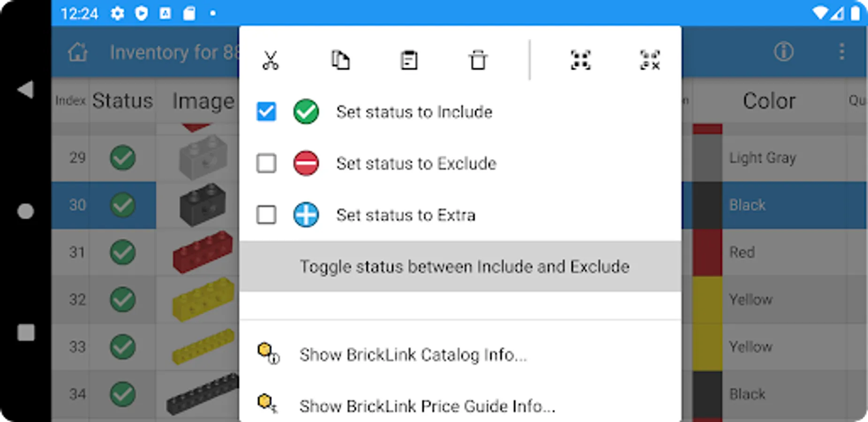Click the Red color swatch in row 31
Image resolution: width=868 pixels, height=422 pixels.
point(707,252)
